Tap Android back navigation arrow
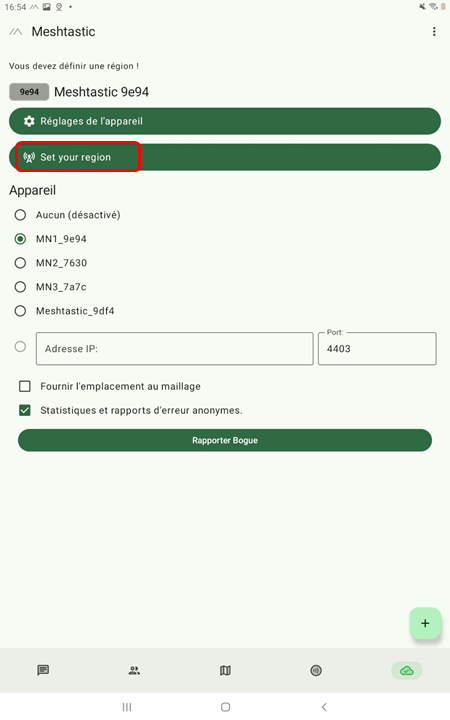Image resolution: width=450 pixels, height=720 pixels. (324, 707)
